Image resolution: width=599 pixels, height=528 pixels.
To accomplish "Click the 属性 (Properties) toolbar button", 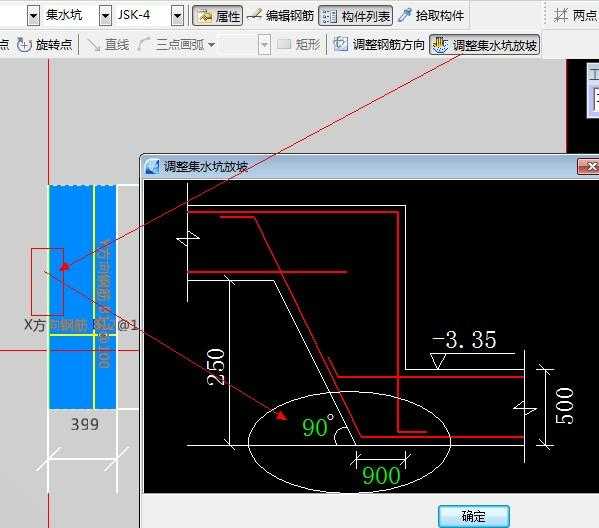I will [x=217, y=16].
